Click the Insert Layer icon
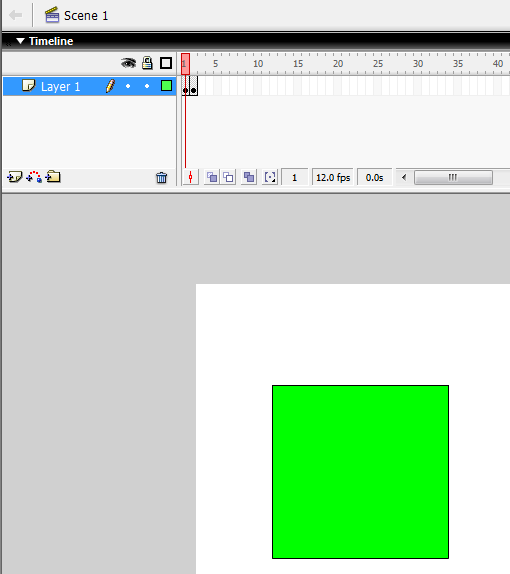This screenshot has height=574, width=510. [x=14, y=177]
